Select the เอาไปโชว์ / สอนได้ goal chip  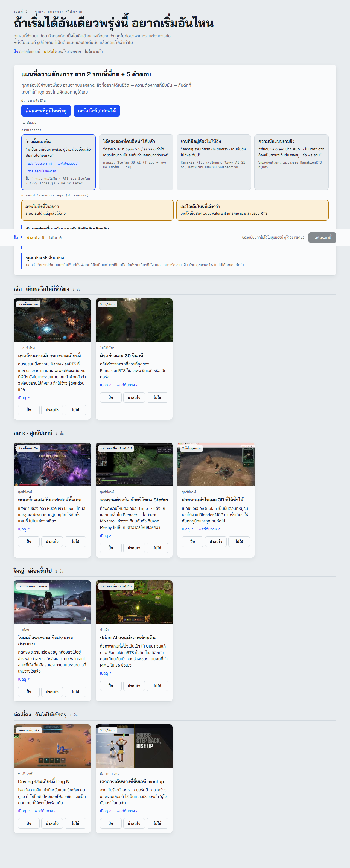point(97,111)
